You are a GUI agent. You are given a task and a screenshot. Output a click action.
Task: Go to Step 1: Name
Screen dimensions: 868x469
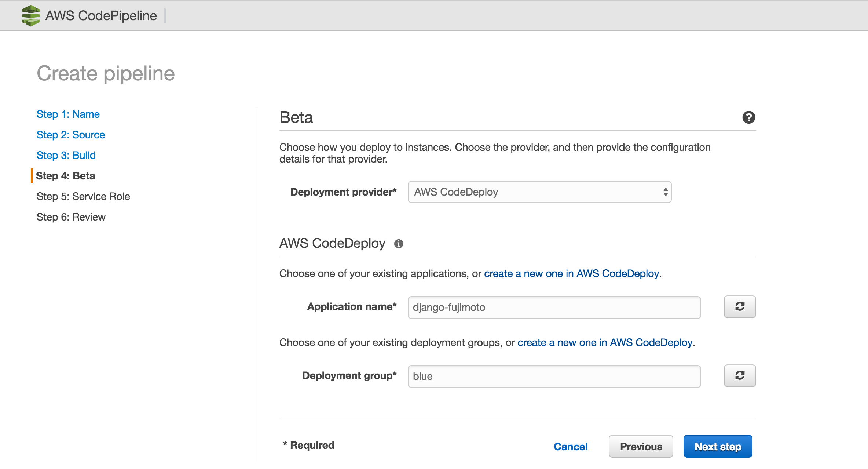(x=68, y=114)
